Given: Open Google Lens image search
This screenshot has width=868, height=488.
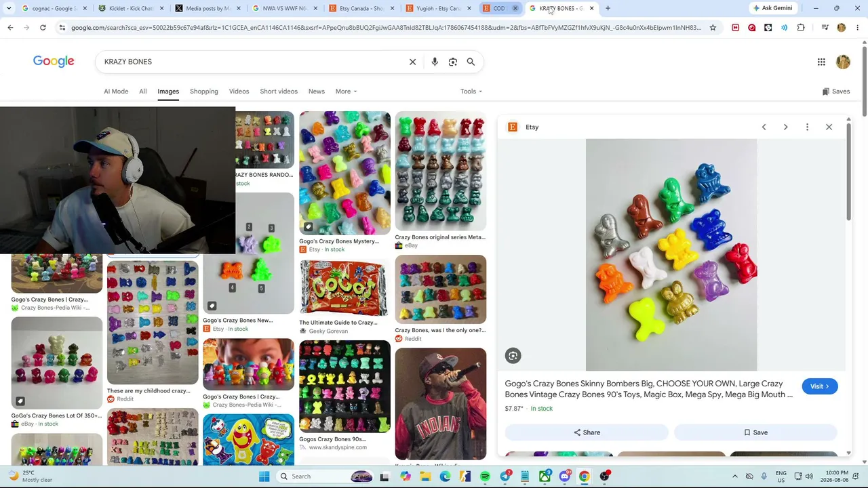Looking at the screenshot, I should (x=453, y=62).
